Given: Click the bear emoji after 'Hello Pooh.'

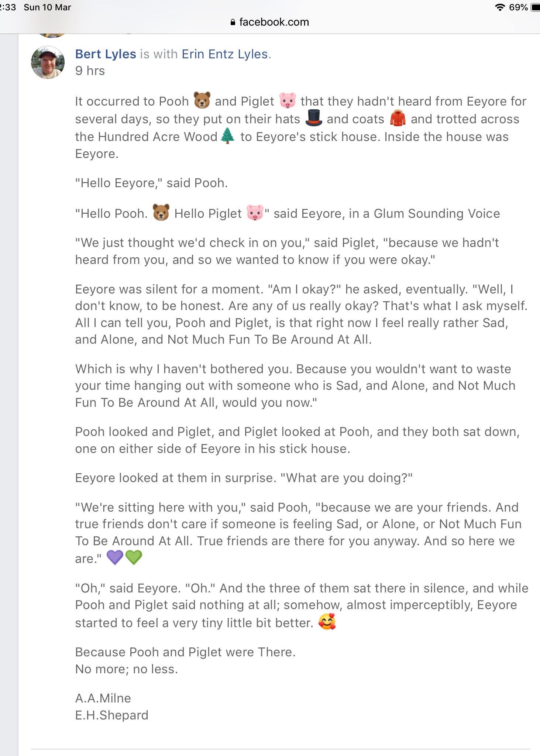Looking at the screenshot, I should pos(161,212).
